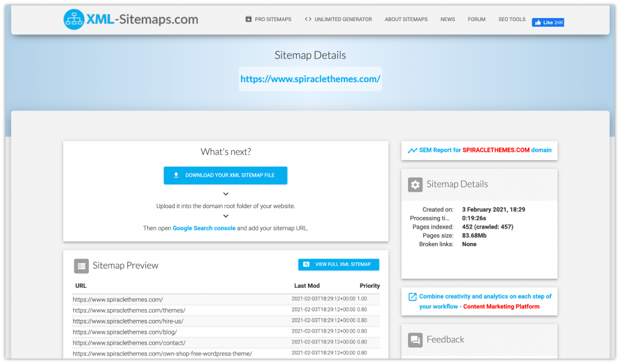Click the Download Your XML Sitemap File button
620x364 pixels.
pos(225,175)
